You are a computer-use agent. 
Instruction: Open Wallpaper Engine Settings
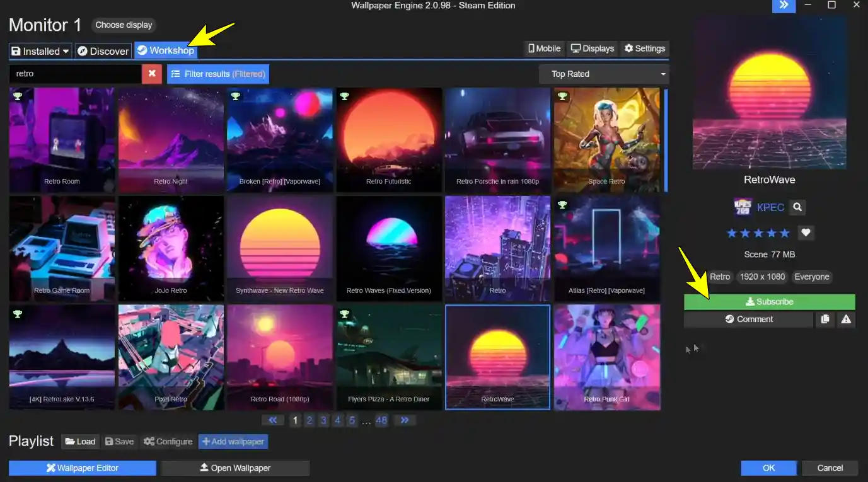tap(644, 48)
